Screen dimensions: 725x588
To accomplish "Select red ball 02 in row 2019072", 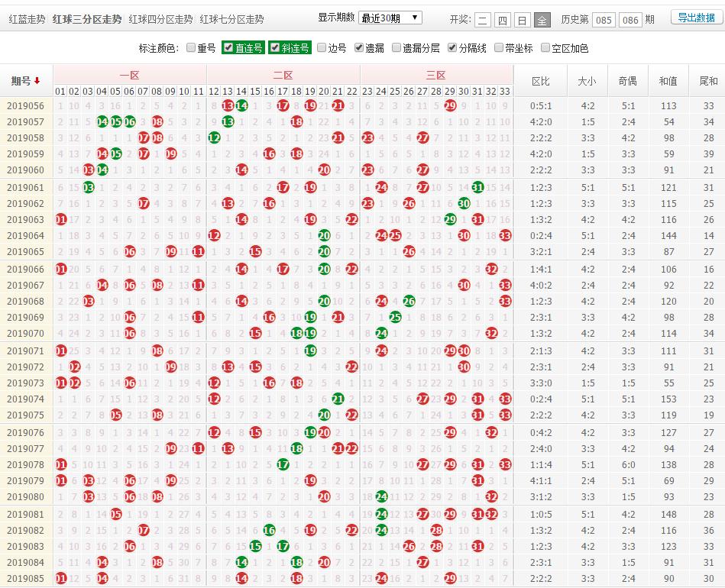I will point(74,367).
